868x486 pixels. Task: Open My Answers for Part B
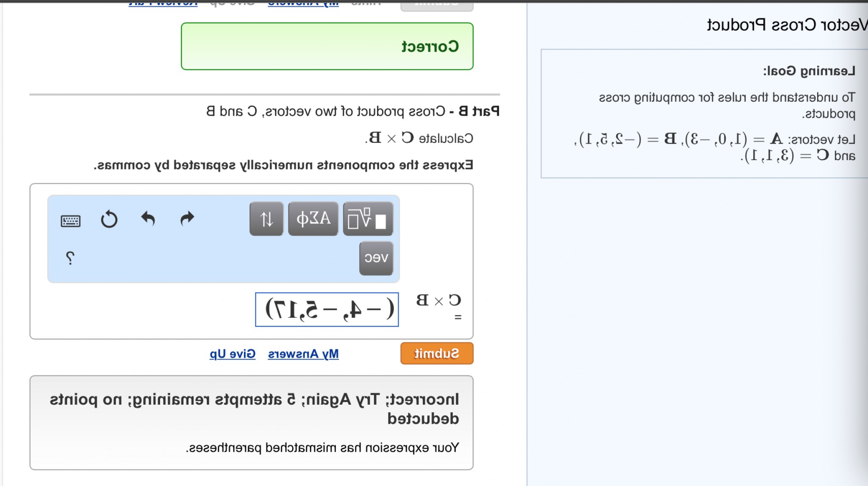point(303,354)
